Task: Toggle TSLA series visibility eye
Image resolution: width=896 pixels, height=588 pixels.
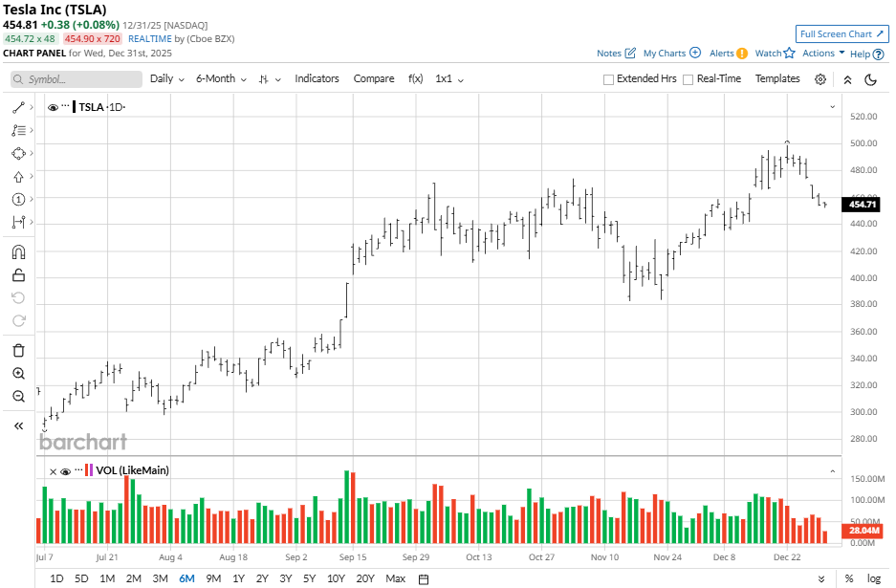Action: click(53, 107)
